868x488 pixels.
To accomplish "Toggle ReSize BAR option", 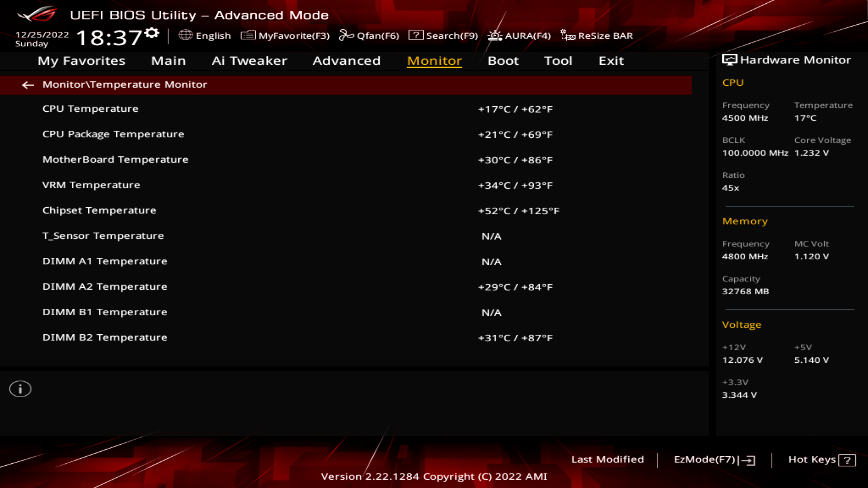I will (606, 36).
